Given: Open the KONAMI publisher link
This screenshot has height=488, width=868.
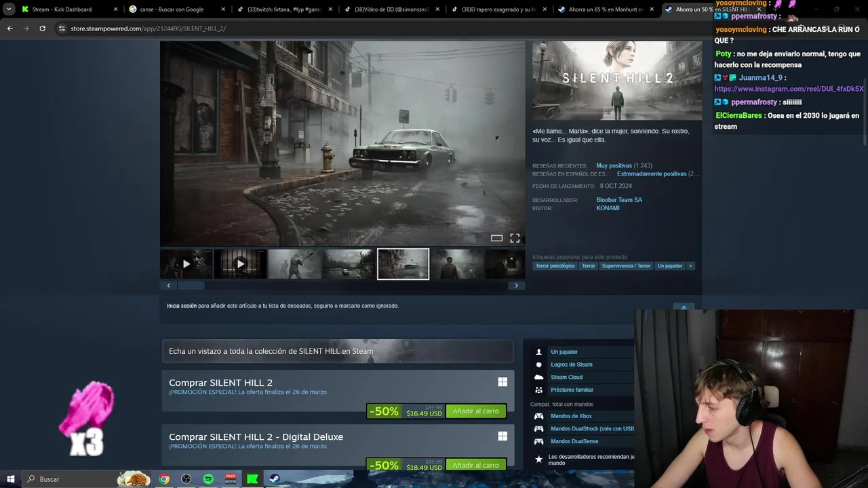Looking at the screenshot, I should (608, 208).
